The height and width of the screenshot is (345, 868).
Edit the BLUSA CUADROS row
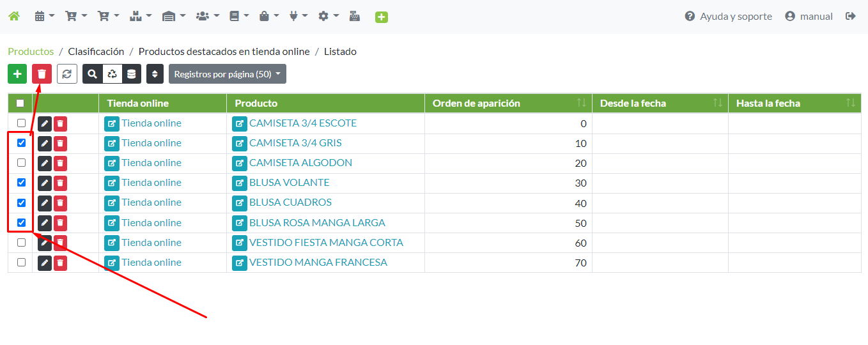[x=45, y=203]
